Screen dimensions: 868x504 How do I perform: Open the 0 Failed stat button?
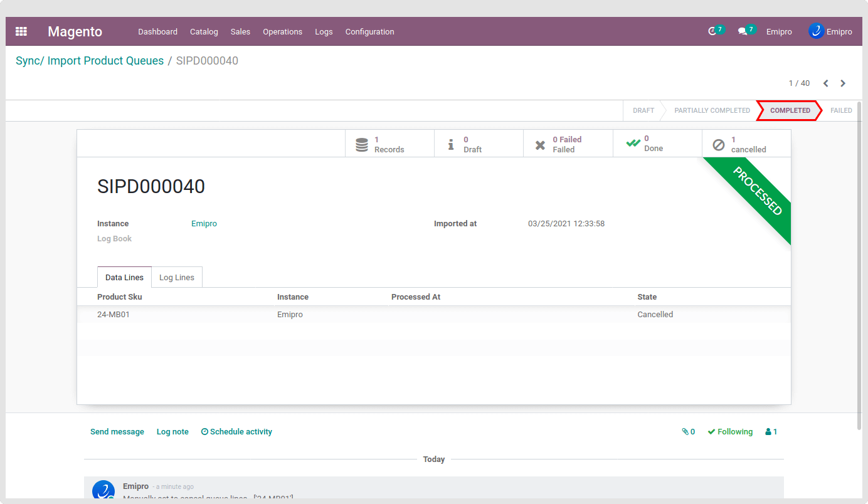point(568,144)
